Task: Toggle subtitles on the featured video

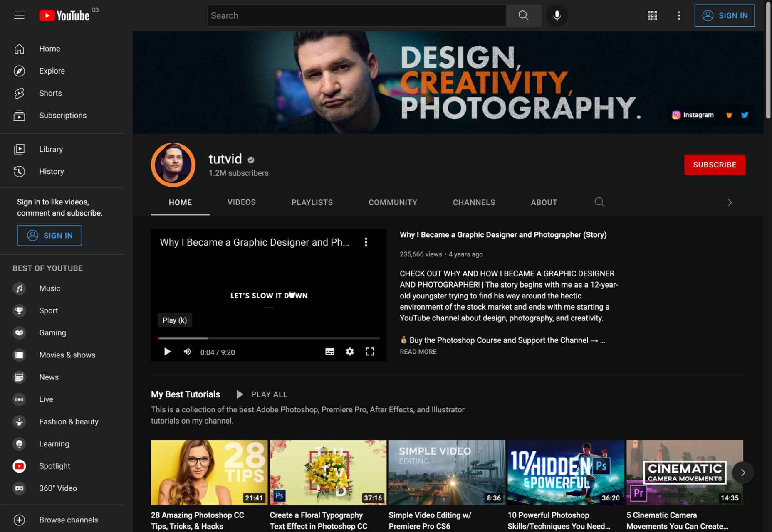Action: [x=330, y=352]
